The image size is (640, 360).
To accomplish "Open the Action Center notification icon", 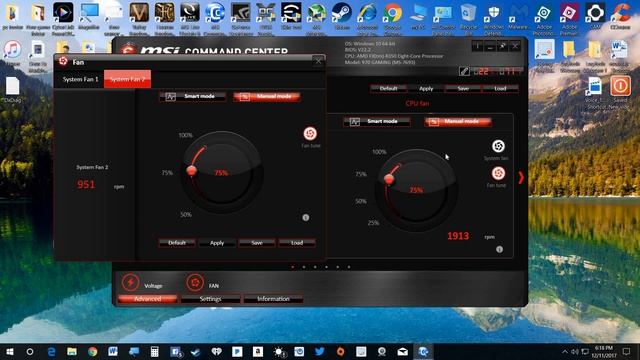I will pyautogui.click(x=627, y=351).
